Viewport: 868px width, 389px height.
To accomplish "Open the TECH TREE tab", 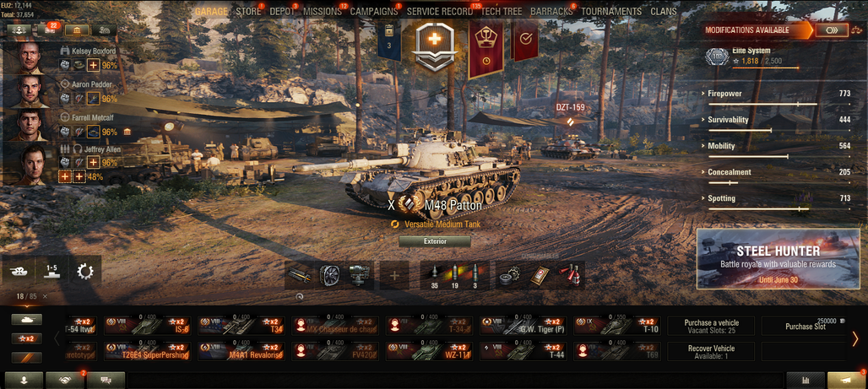I will [501, 12].
